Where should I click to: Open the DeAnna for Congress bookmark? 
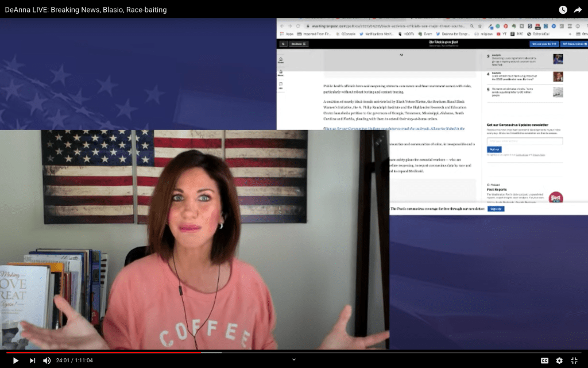[454, 34]
